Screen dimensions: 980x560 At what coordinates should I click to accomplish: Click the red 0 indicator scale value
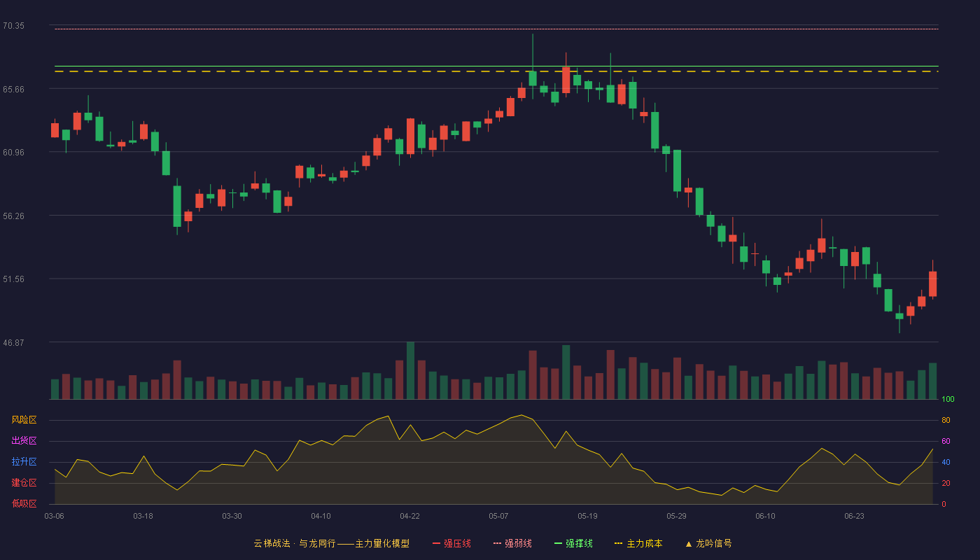[944, 504]
